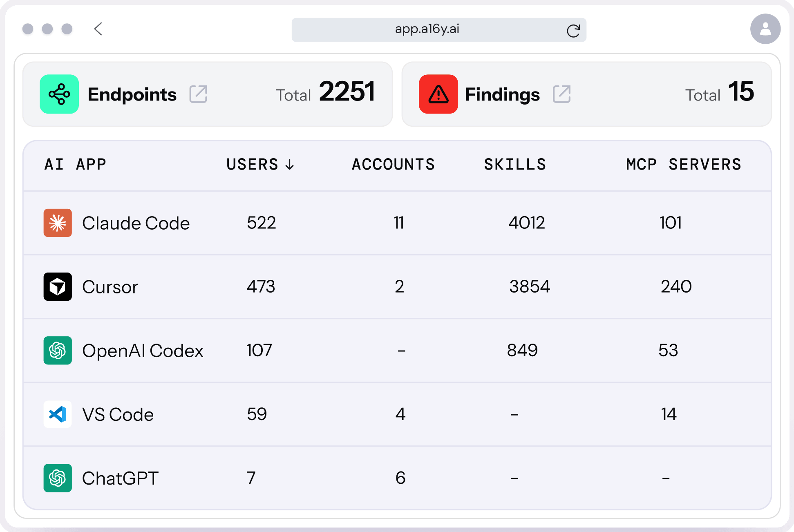Click ChatGPT users value 7
The height and width of the screenshot is (532, 794).
[x=251, y=478]
